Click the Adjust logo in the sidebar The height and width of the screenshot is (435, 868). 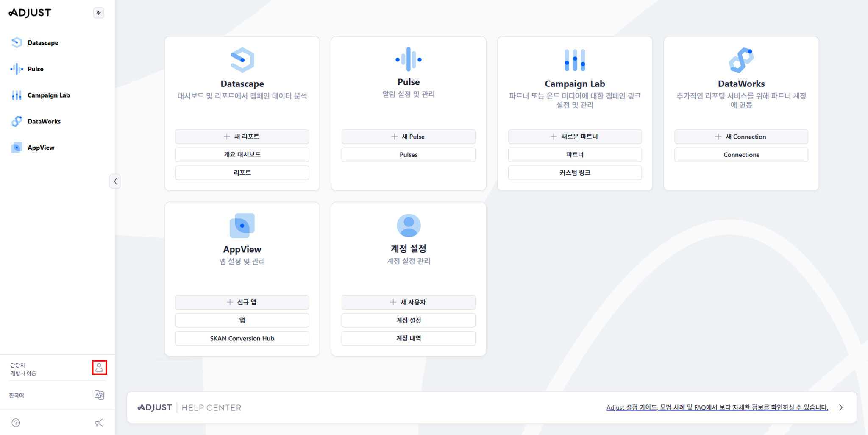click(x=30, y=13)
